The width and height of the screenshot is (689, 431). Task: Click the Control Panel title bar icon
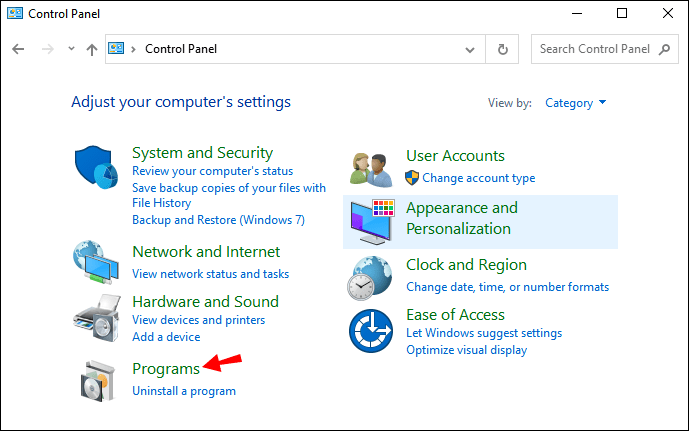15,13
